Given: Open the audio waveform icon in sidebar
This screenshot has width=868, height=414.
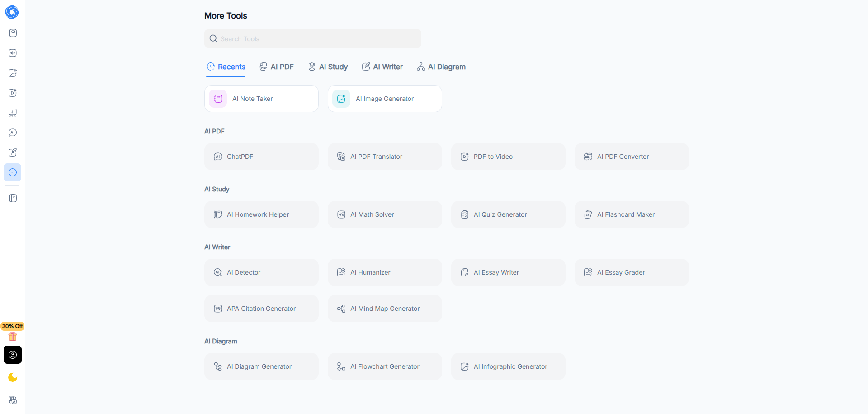Looking at the screenshot, I should [x=13, y=53].
